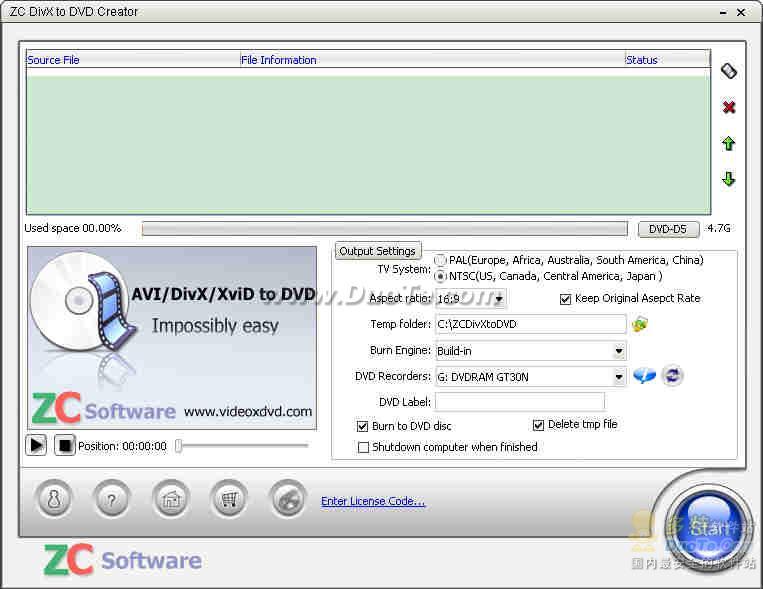Image resolution: width=763 pixels, height=589 pixels.
Task: Enable Shutdown computer when finished
Action: (x=363, y=447)
